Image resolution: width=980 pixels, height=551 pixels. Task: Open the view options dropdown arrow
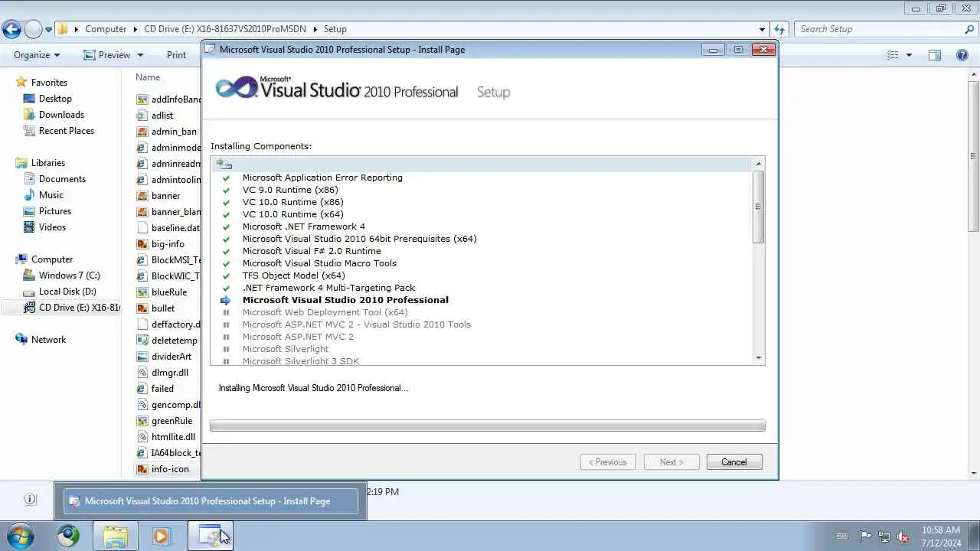point(909,55)
